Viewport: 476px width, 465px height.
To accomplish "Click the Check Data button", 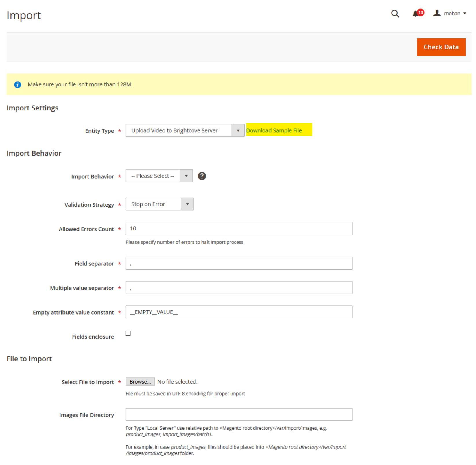I will click(x=441, y=47).
